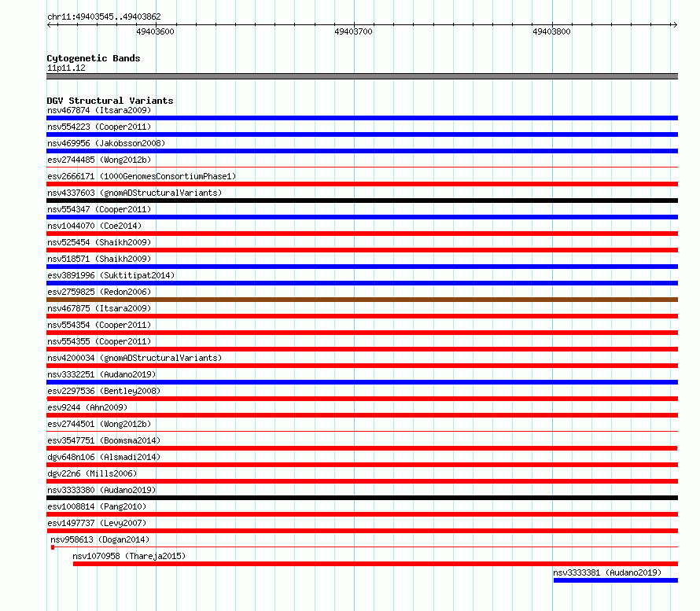Click the black bar under nsv3333380
Viewport: 700px width, 611px height.
362,498
